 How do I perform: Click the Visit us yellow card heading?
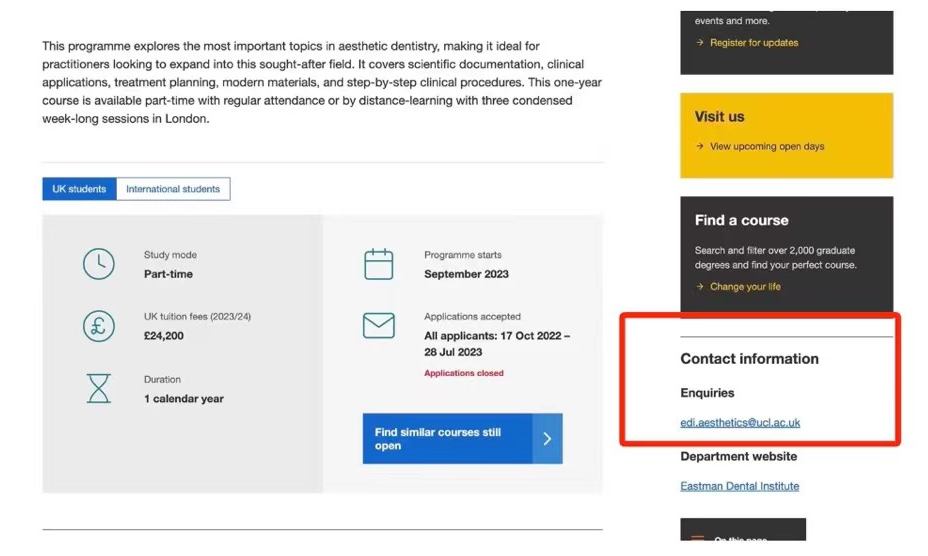coord(719,117)
